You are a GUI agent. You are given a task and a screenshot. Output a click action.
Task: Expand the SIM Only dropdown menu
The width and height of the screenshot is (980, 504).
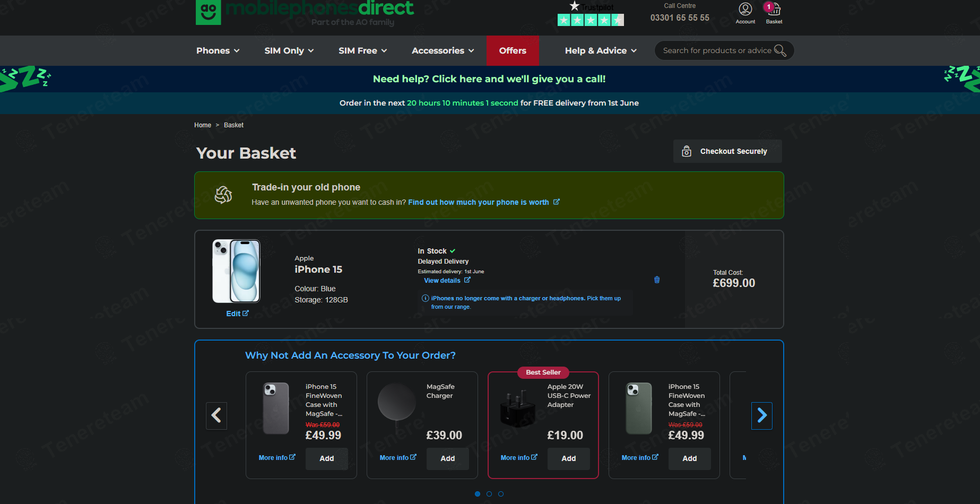click(289, 50)
